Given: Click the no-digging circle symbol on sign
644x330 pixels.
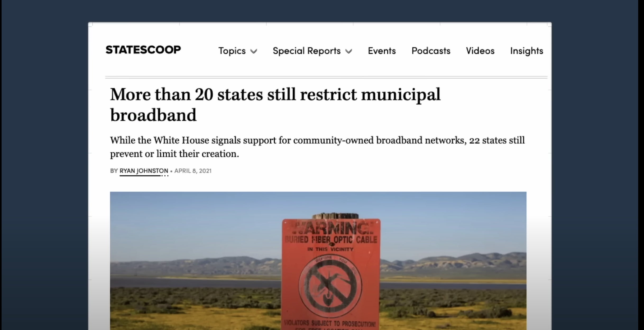Looking at the screenshot, I should click(330, 286).
